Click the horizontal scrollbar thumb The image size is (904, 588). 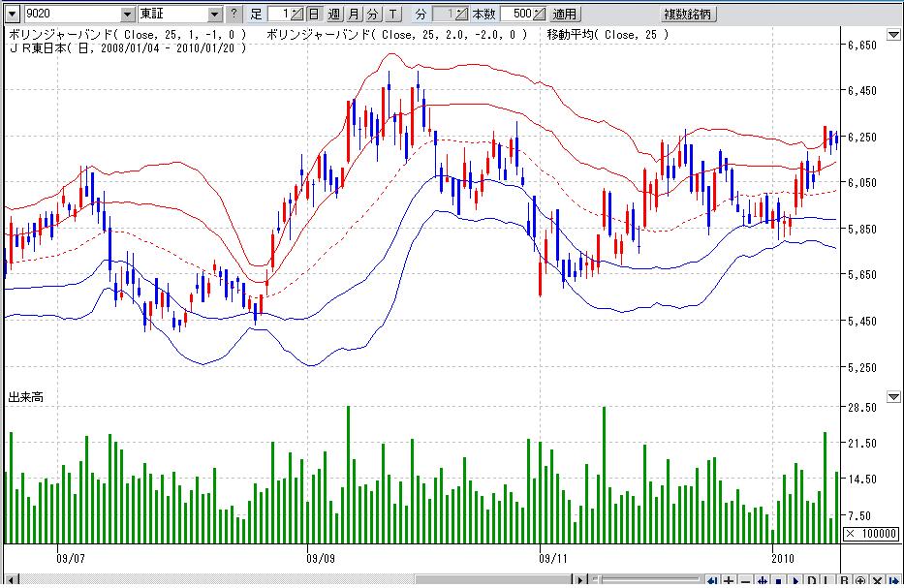[x=493, y=580]
